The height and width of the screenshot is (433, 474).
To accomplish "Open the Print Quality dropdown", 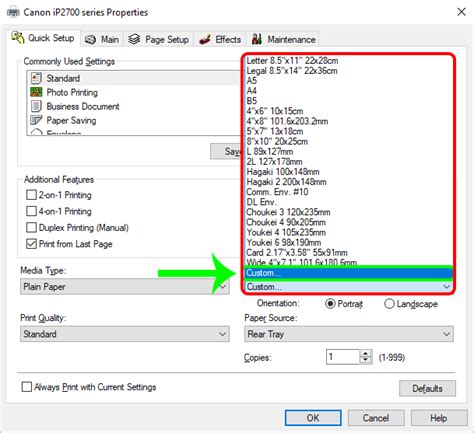I will [125, 334].
